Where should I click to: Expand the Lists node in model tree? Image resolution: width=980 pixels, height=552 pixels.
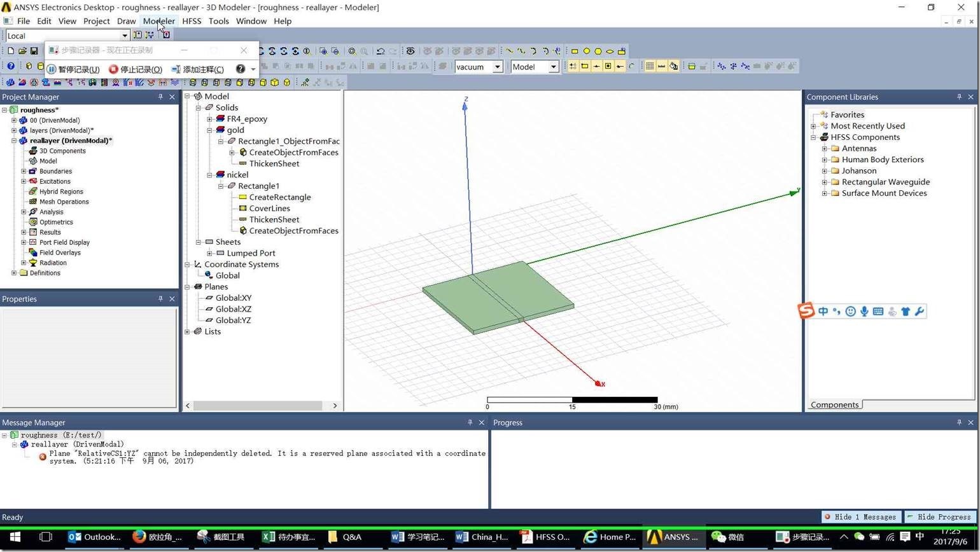tap(187, 331)
